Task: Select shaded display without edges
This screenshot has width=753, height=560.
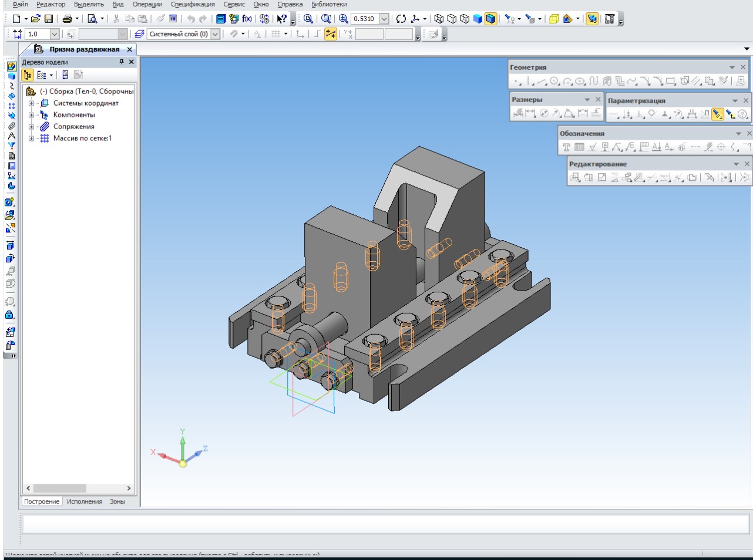Action: [478, 19]
